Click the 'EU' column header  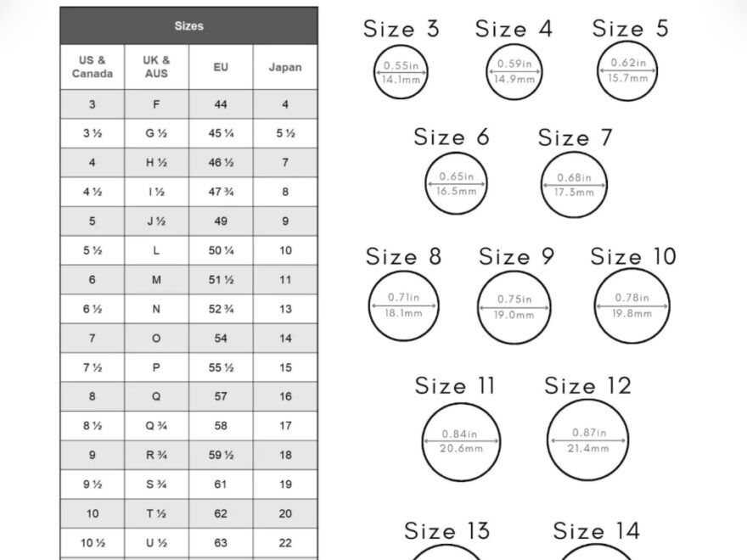pyautogui.click(x=221, y=67)
